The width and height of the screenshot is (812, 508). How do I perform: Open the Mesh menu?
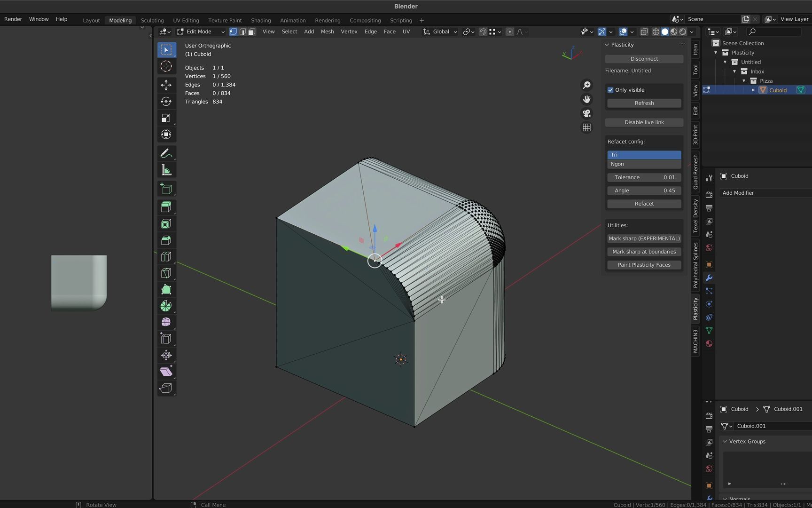(327, 32)
